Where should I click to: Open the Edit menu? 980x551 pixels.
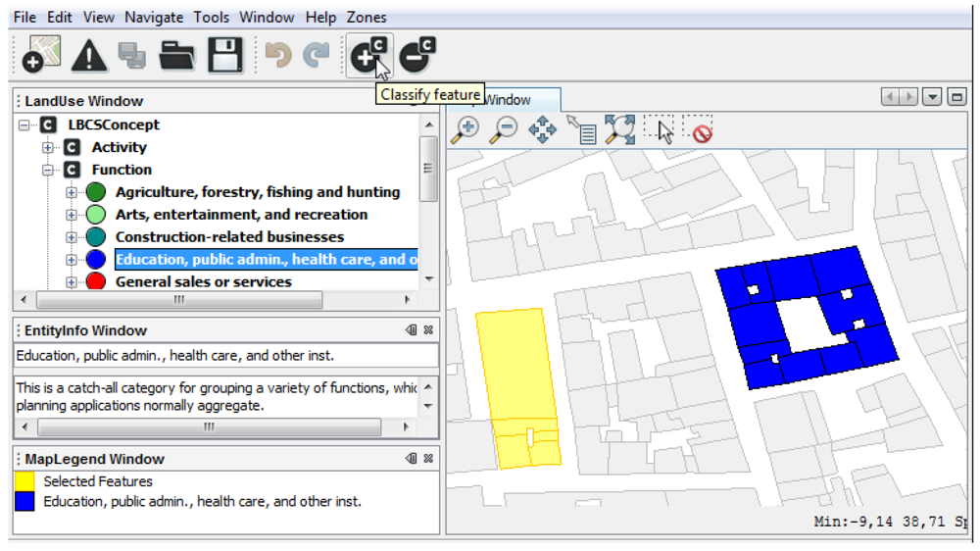[x=60, y=17]
